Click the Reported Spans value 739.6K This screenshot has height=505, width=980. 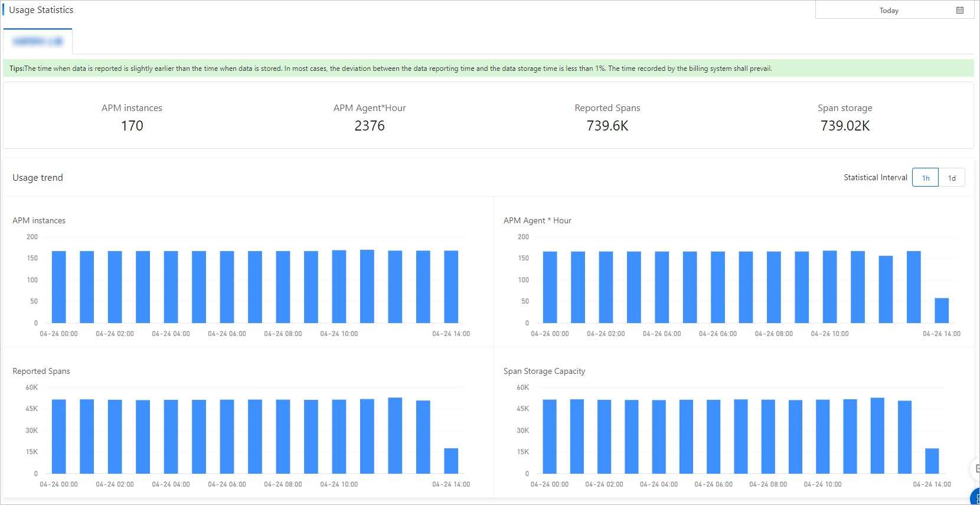coord(607,126)
